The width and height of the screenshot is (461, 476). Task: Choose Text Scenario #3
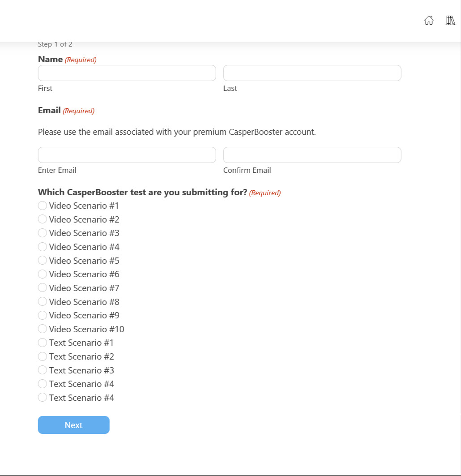(42, 370)
